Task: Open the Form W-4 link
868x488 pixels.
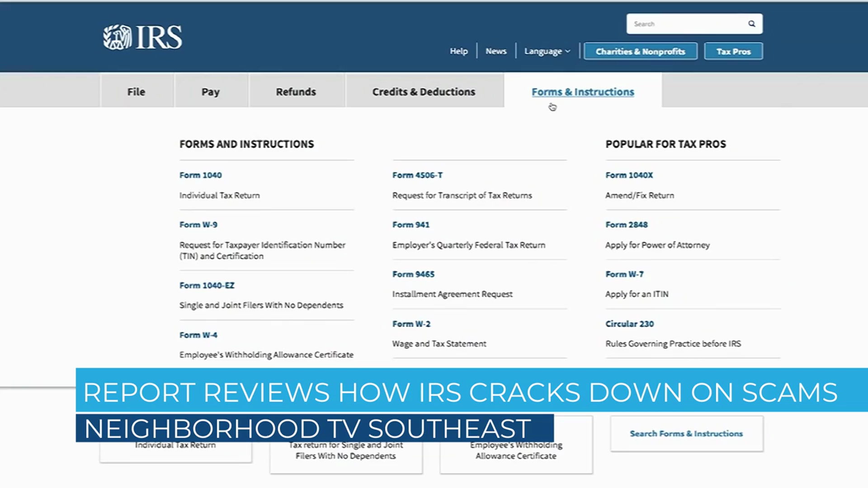Action: 198,335
